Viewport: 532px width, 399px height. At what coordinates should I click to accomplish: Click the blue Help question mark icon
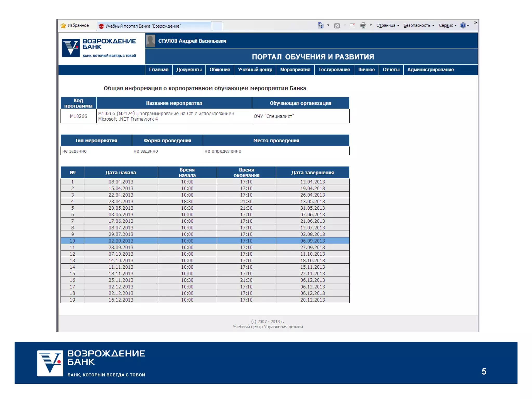[463, 25]
